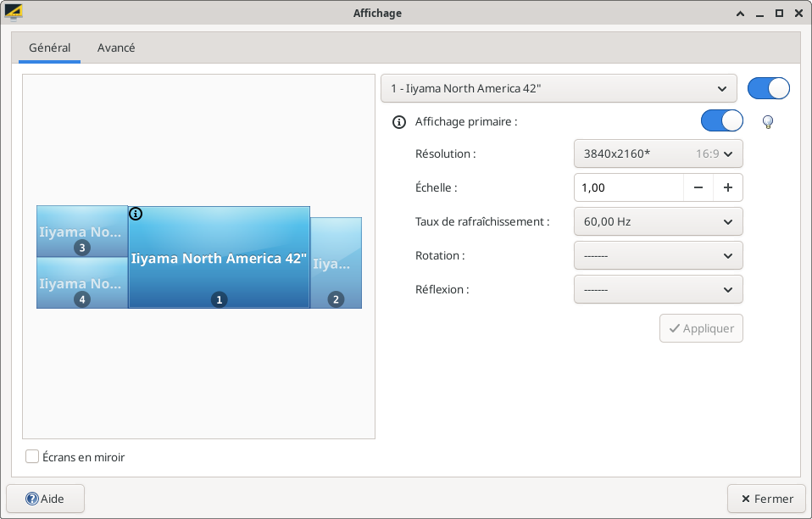The height and width of the screenshot is (519, 812).
Task: Toggle the display enabled switch beside monitor selector
Action: [768, 88]
